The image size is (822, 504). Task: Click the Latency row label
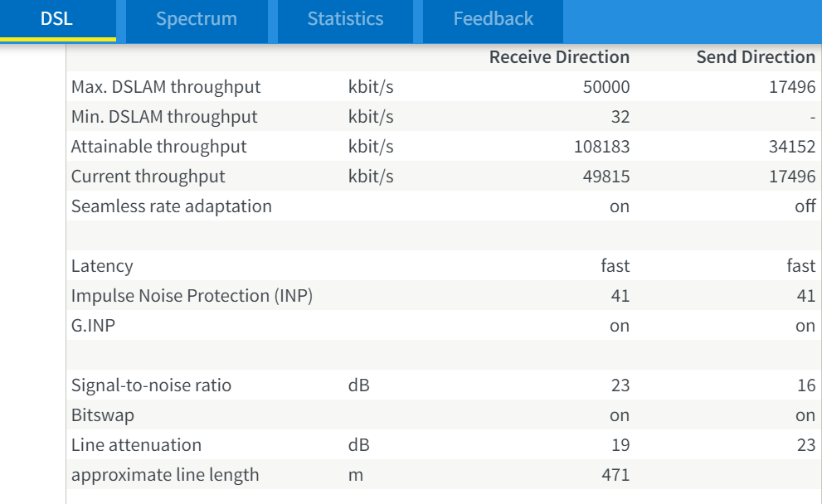tap(102, 266)
